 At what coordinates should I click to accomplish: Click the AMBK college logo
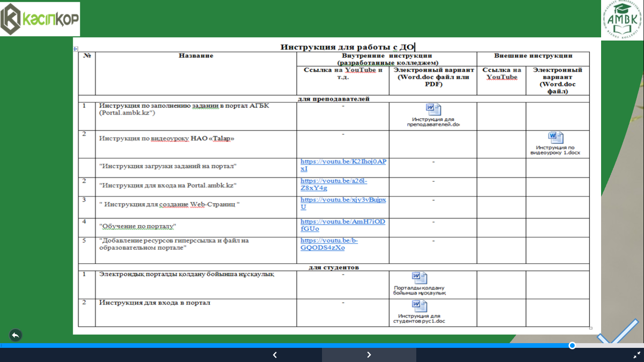[622, 20]
